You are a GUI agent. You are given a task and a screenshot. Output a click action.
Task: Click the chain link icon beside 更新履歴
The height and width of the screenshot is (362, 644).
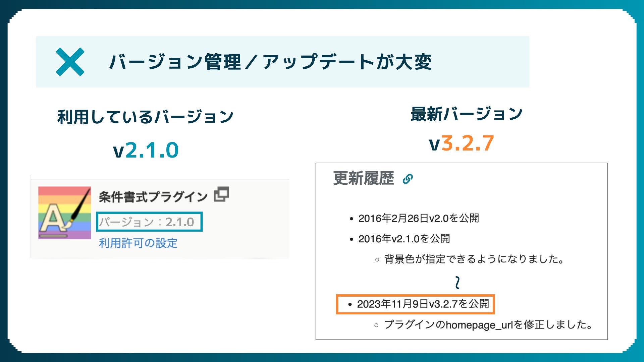tap(408, 179)
